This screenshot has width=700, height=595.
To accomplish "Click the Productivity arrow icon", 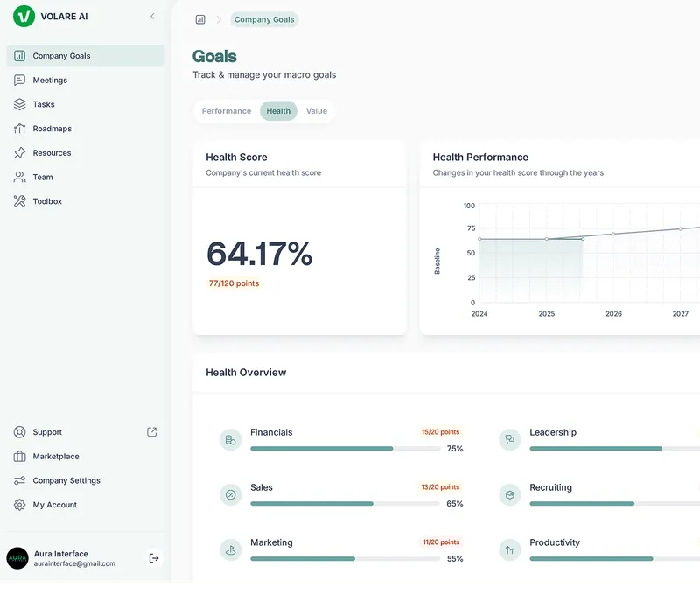I will click(x=509, y=549).
